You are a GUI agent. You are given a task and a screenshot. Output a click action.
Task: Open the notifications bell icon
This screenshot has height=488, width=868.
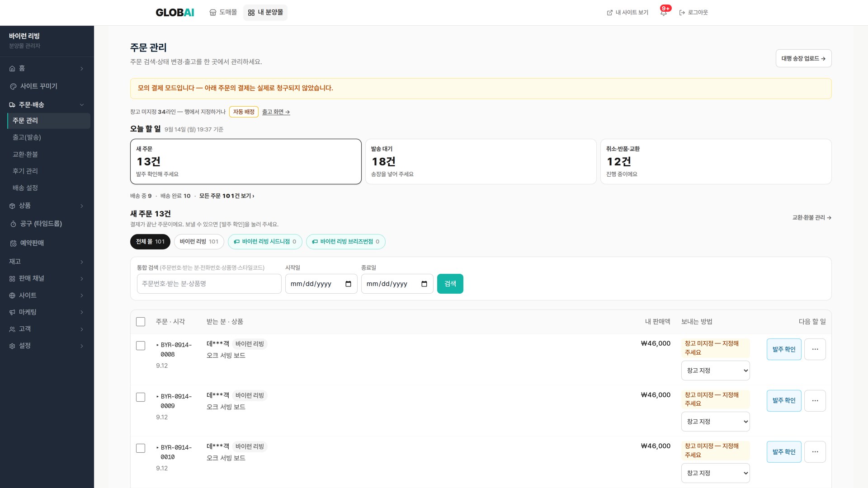[x=664, y=13]
